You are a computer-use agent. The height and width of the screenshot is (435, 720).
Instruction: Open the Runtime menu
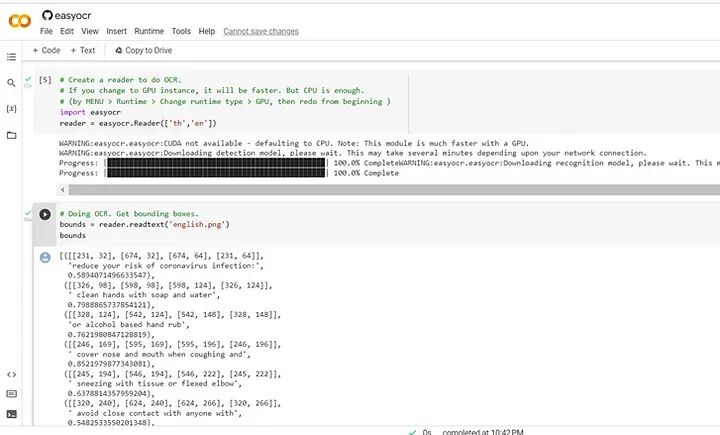pyautogui.click(x=149, y=31)
